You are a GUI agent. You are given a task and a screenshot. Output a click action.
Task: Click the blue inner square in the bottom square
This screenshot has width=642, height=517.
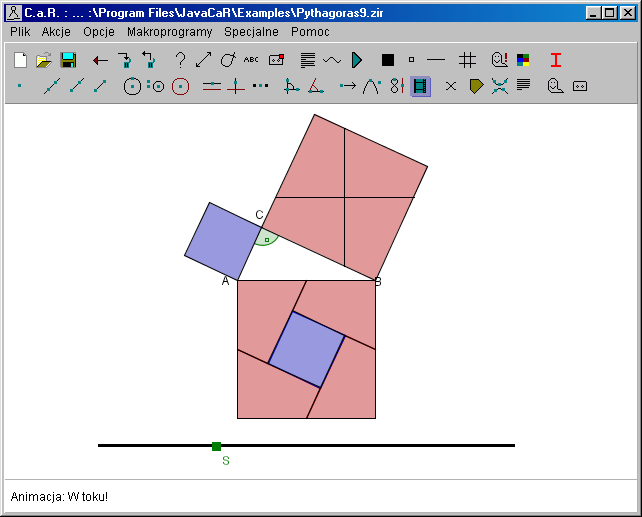click(306, 349)
